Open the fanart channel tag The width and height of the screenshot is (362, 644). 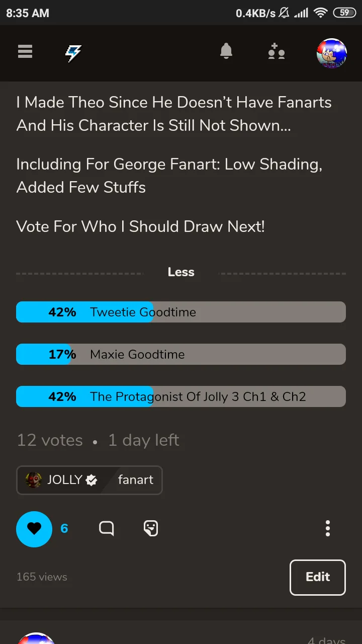[x=135, y=480]
